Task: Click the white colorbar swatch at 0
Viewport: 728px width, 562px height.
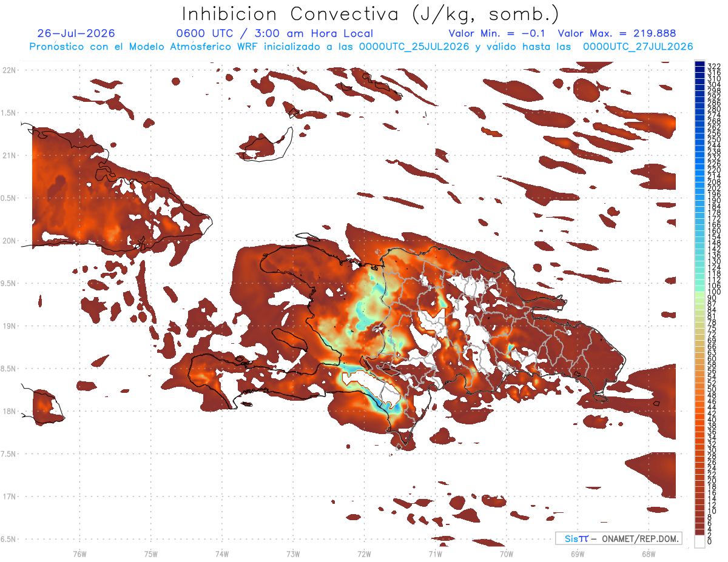Action: click(x=699, y=540)
